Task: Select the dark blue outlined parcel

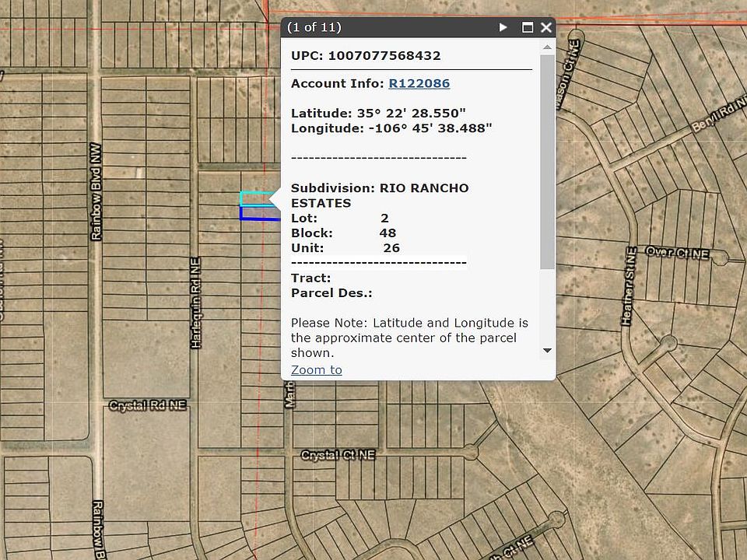Action: [255, 213]
